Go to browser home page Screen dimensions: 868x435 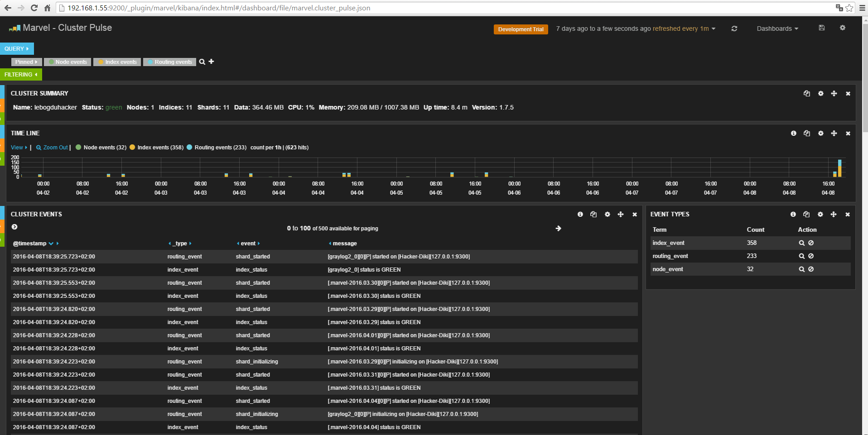click(x=47, y=8)
